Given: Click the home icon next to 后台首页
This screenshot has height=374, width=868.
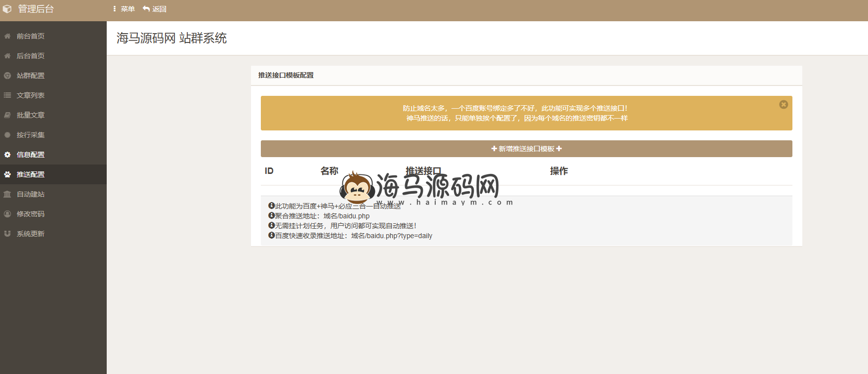Looking at the screenshot, I should pos(7,56).
